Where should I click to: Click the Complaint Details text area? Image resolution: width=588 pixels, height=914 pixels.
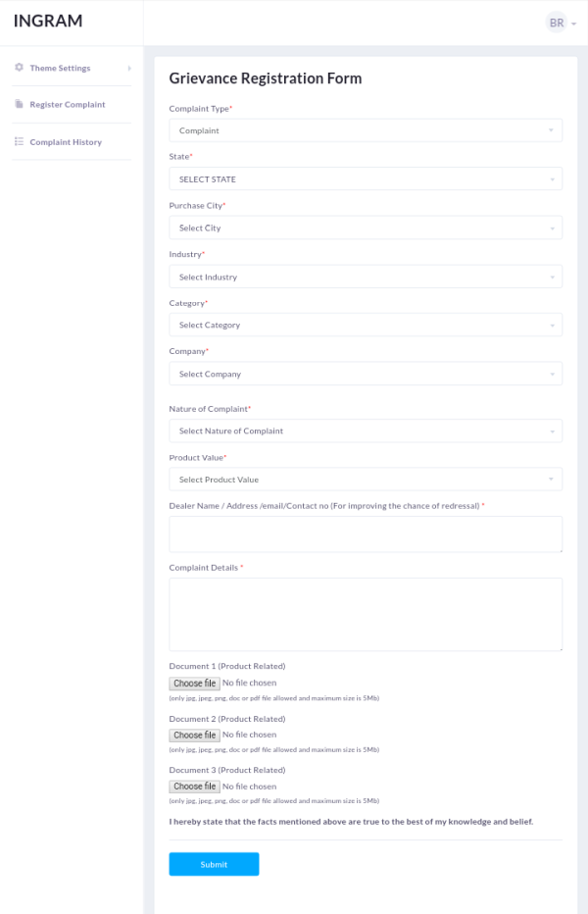[x=366, y=614]
